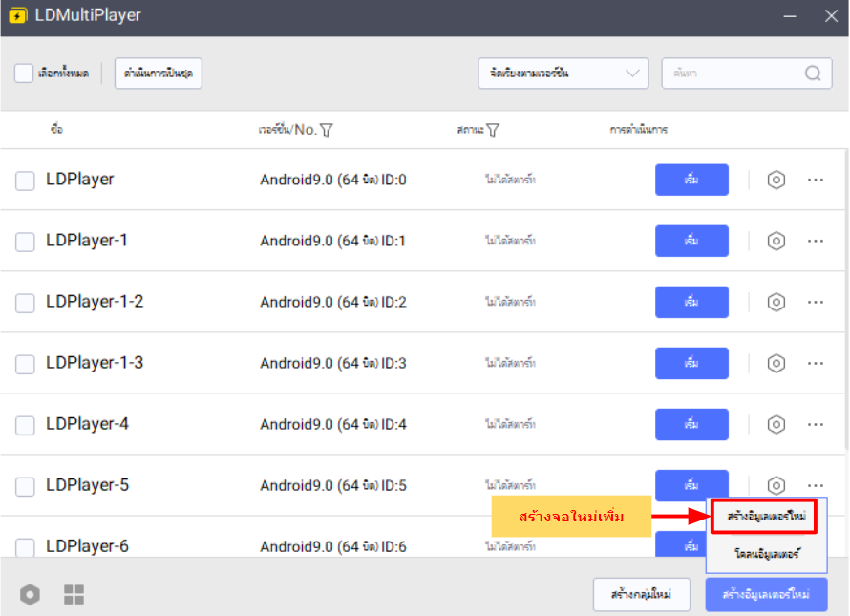Minimize the LDMultiPlayer window

click(x=789, y=16)
